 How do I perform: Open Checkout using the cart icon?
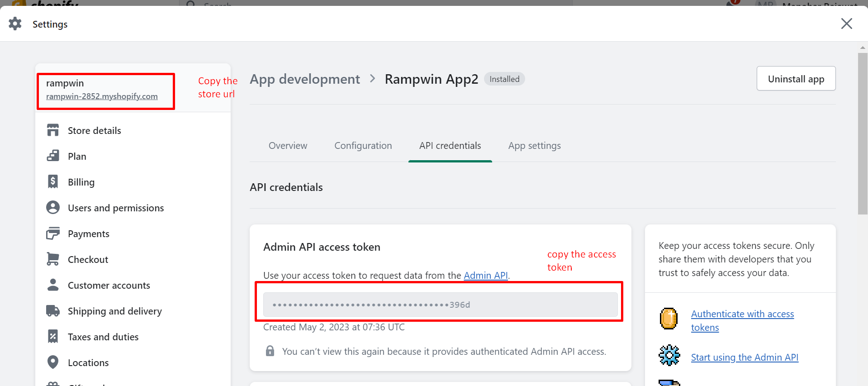pyautogui.click(x=53, y=259)
